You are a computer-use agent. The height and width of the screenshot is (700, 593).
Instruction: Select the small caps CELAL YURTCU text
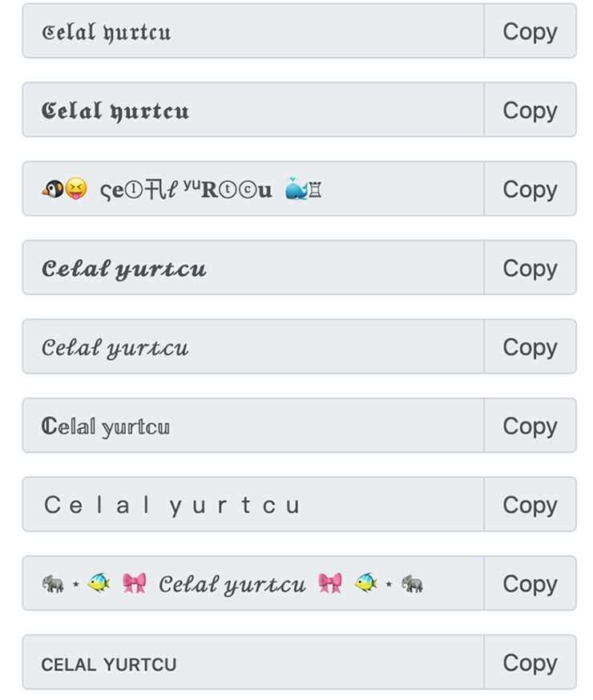point(109,664)
